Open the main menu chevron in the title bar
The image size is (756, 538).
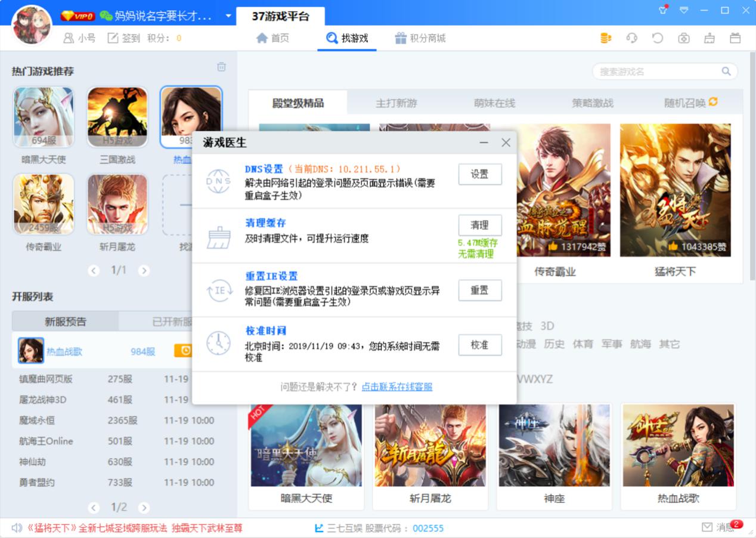(x=684, y=10)
